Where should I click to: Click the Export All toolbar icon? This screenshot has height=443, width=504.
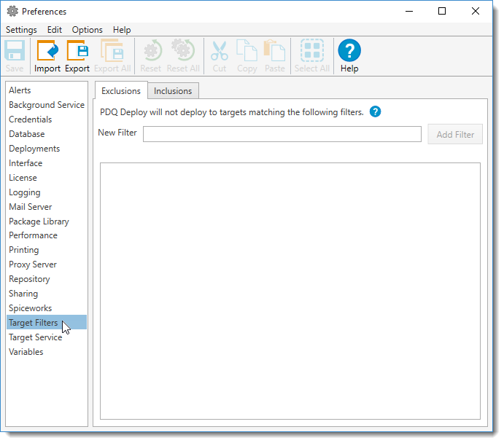click(112, 50)
